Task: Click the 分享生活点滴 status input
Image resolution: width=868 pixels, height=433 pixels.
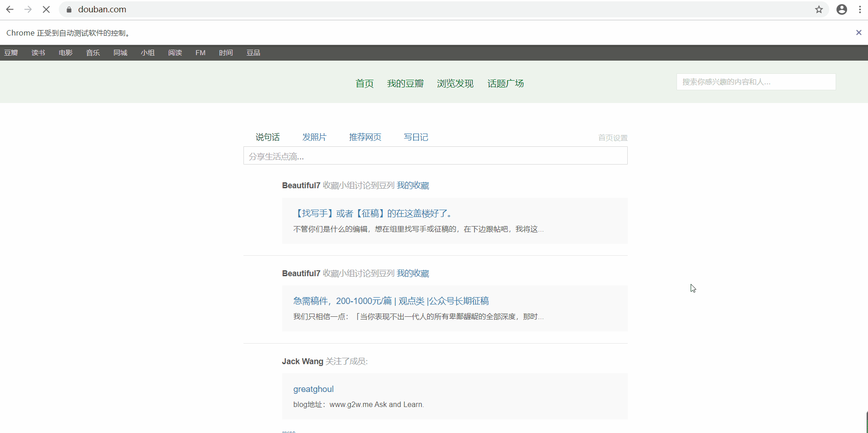Action: point(435,156)
